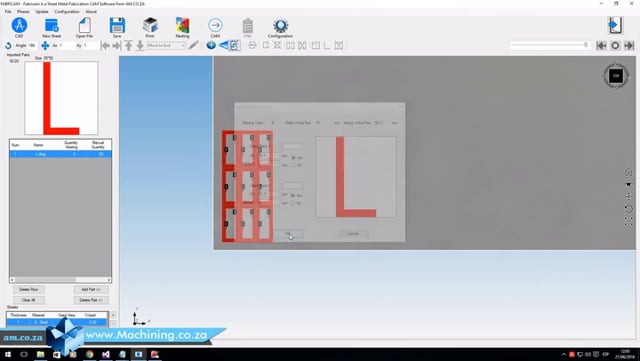Click the grey circle icon in toolbar
This screenshot has height=361, width=640.
pyautogui.click(x=252, y=45)
